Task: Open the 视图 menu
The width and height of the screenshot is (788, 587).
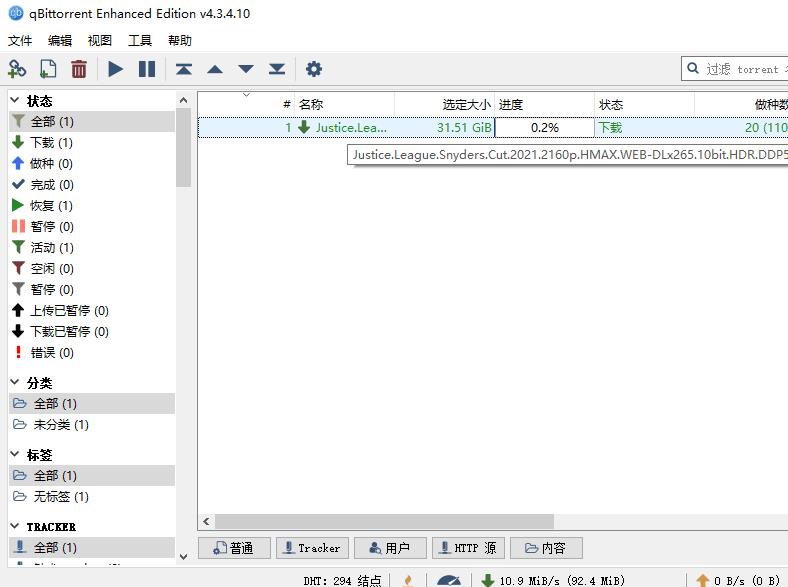Action: pyautogui.click(x=100, y=41)
